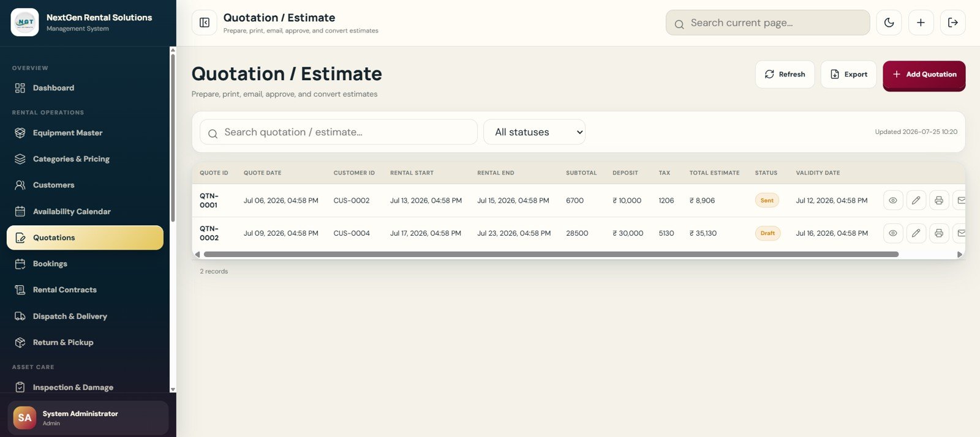Image resolution: width=980 pixels, height=437 pixels.
Task: Click table scroll right arrow
Action: click(x=960, y=254)
